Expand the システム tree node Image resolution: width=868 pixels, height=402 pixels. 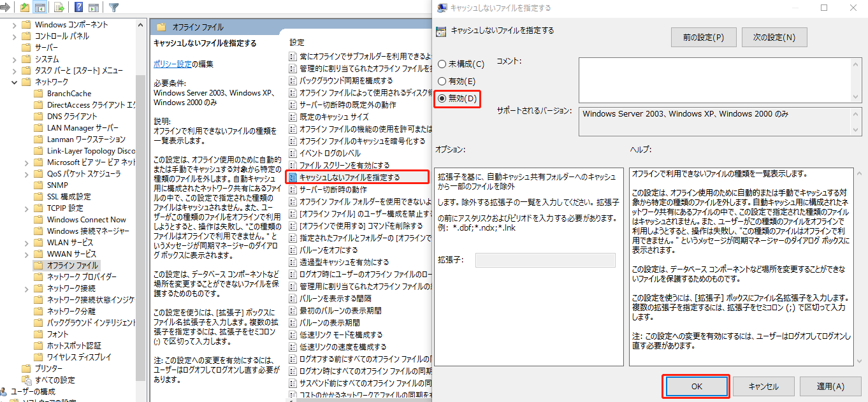(15, 59)
